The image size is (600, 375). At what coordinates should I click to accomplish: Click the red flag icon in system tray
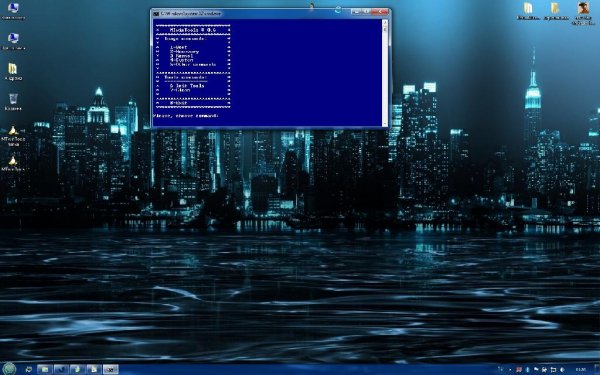coord(519,370)
